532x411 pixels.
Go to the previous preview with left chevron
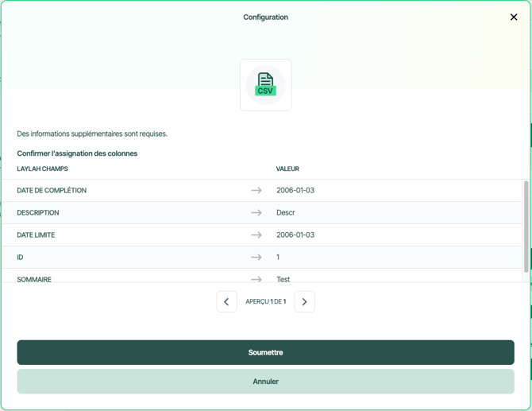point(226,301)
